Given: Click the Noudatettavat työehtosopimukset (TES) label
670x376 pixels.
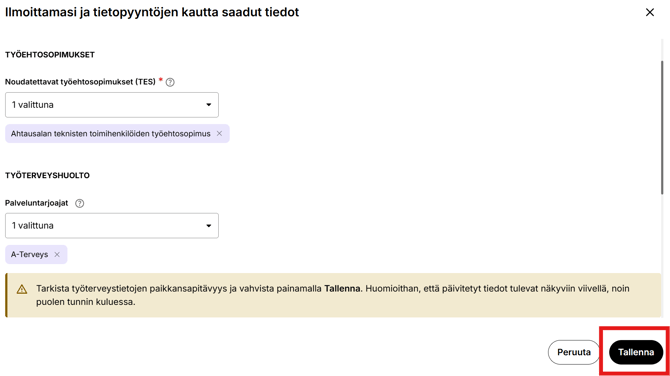Looking at the screenshot, I should click(80, 82).
